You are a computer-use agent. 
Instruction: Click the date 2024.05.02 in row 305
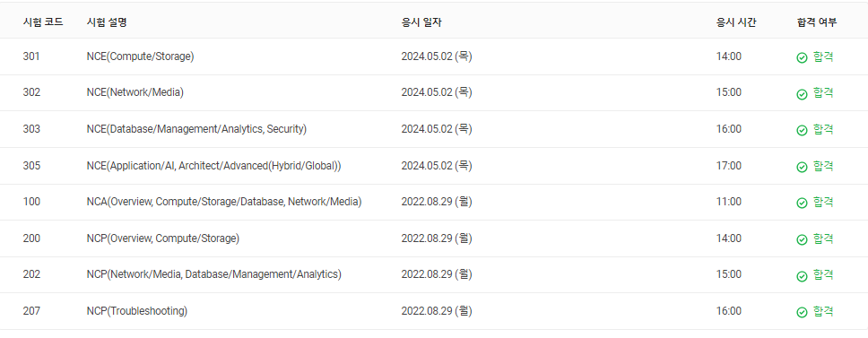pyautogui.click(x=437, y=166)
